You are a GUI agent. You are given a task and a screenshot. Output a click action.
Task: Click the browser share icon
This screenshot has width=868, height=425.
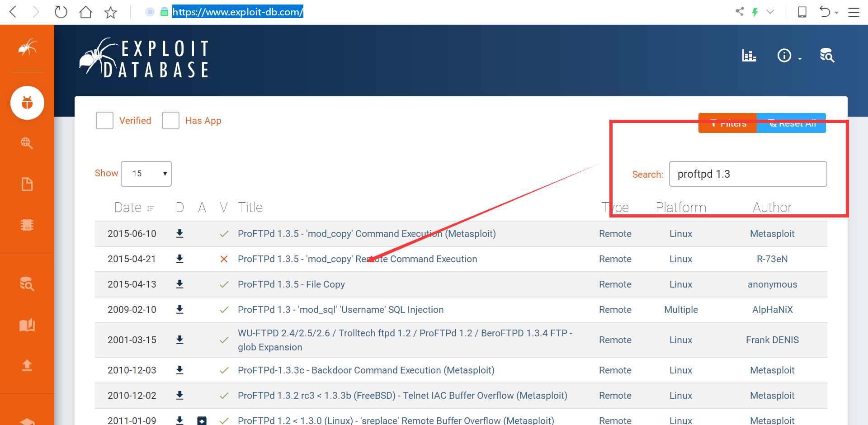point(740,11)
